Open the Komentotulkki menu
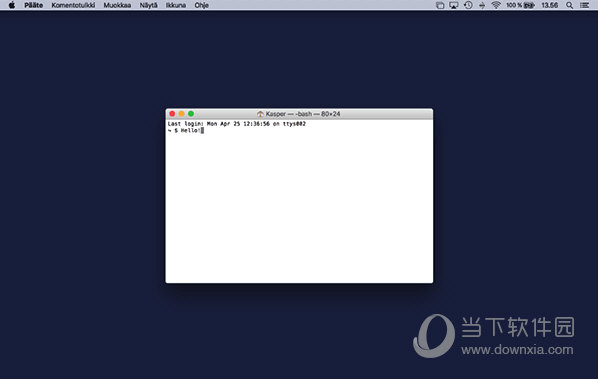The image size is (598, 379). click(x=73, y=5)
